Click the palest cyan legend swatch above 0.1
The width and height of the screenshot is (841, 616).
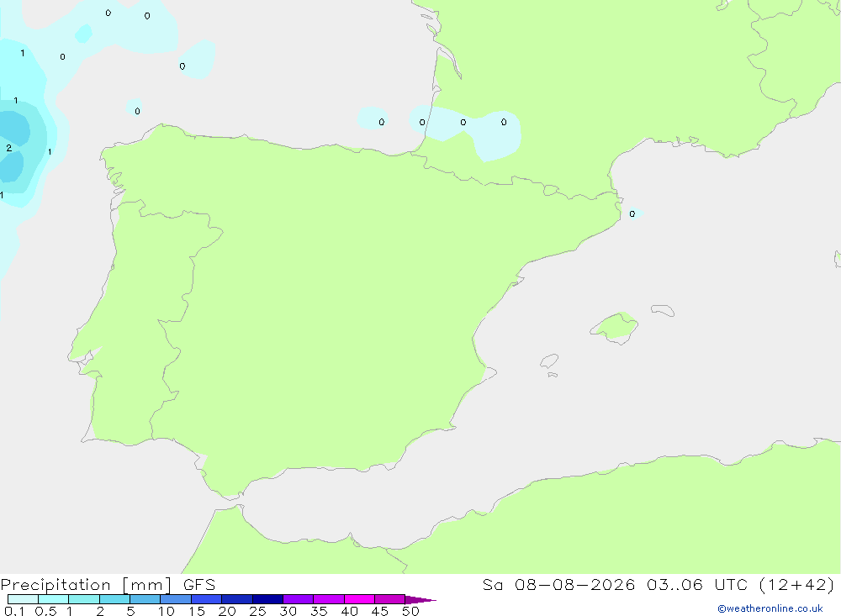coord(23,599)
